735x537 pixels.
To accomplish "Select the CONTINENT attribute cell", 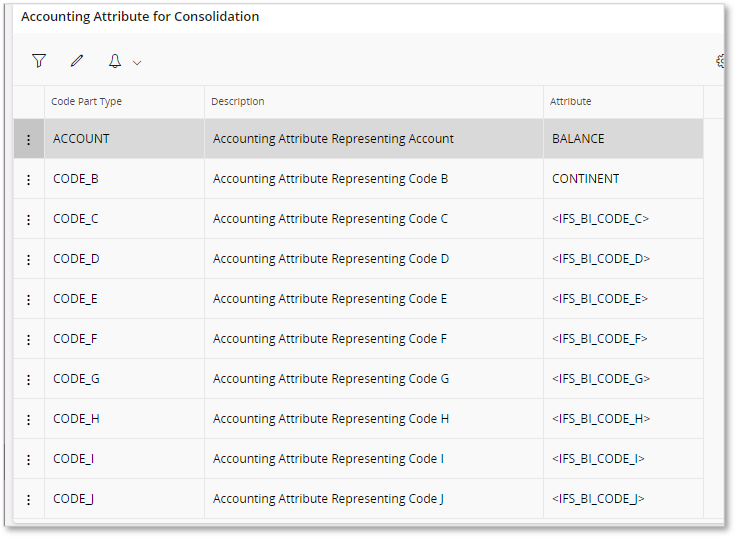I will 623,179.
